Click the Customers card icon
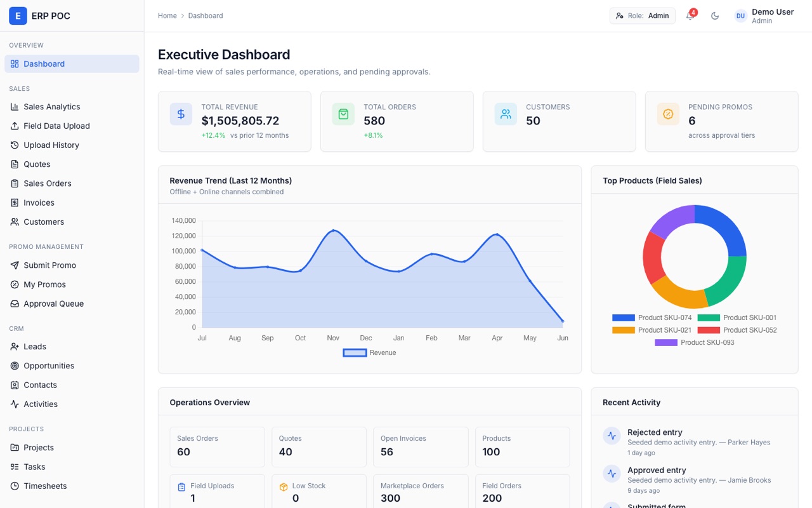812x508 pixels. tap(506, 114)
